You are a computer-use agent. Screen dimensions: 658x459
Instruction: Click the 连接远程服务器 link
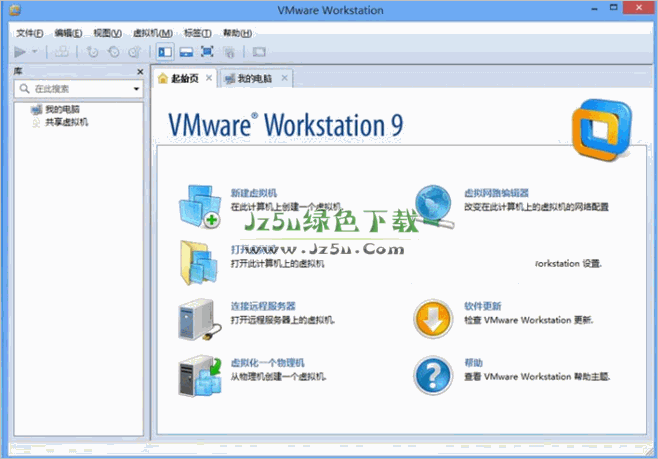(x=263, y=306)
